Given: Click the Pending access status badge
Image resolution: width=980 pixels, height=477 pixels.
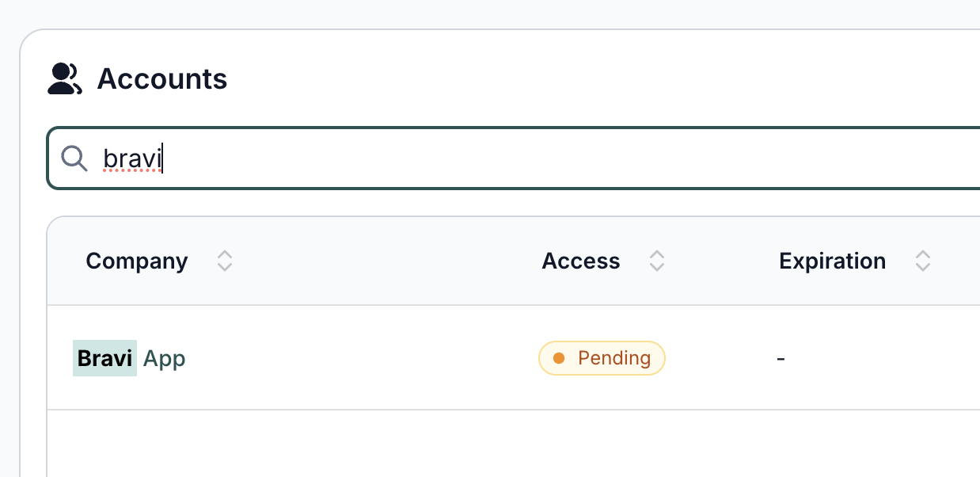Looking at the screenshot, I should [602, 358].
